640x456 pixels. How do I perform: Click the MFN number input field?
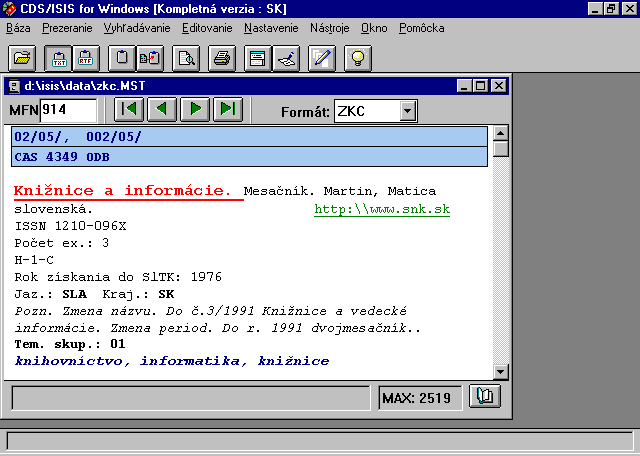pos(68,110)
